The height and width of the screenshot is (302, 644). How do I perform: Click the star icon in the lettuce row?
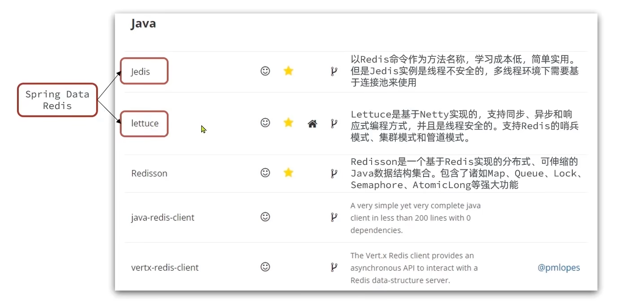coord(288,122)
